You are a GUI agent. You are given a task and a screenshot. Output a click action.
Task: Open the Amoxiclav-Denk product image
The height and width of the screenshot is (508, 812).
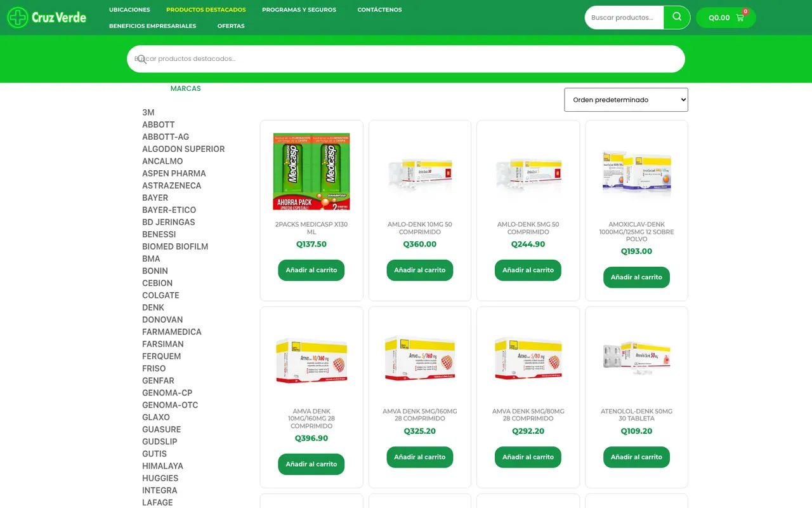[636, 171]
